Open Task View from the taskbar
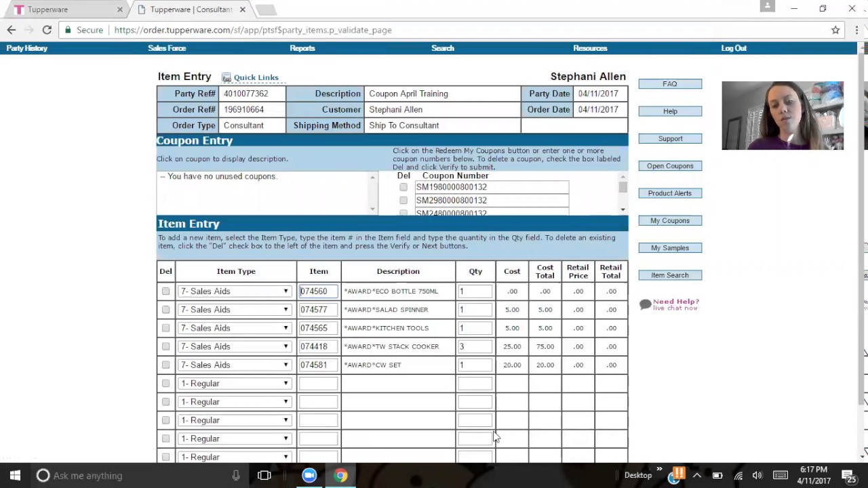Screen dimensions: 868x488 tap(264, 475)
